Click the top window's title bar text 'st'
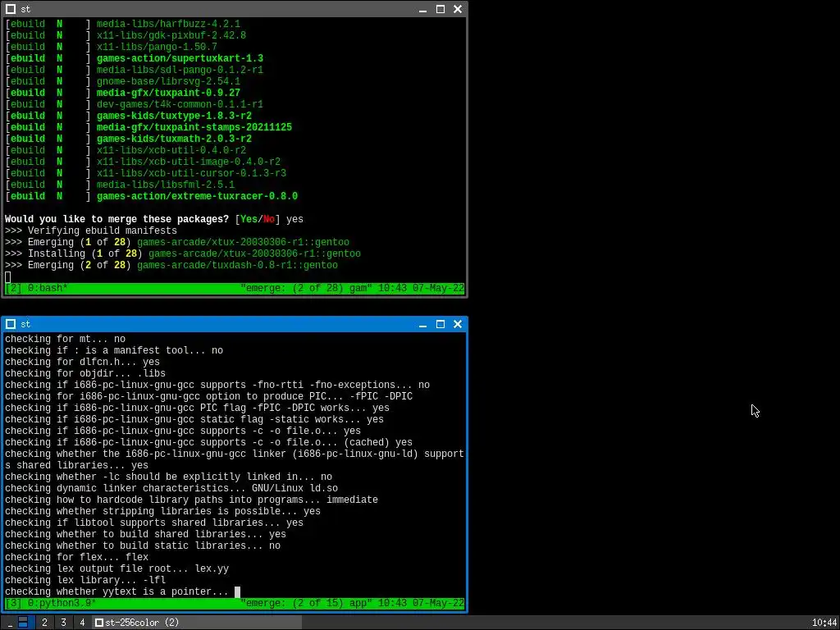 (x=25, y=9)
